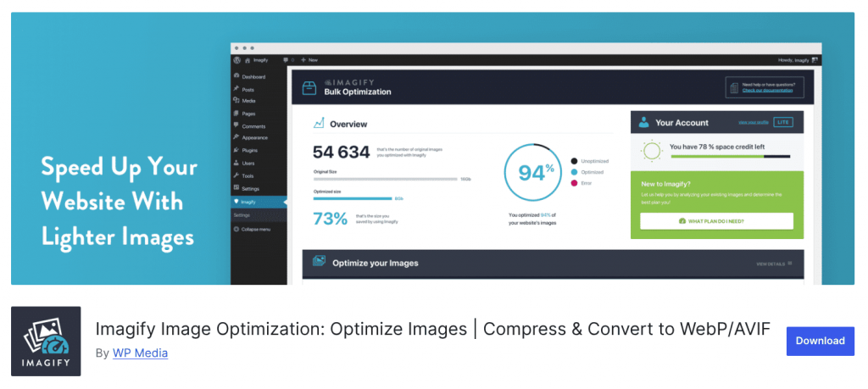The image size is (868, 389).
Task: Click the Appearance brush icon
Action: coord(236,137)
